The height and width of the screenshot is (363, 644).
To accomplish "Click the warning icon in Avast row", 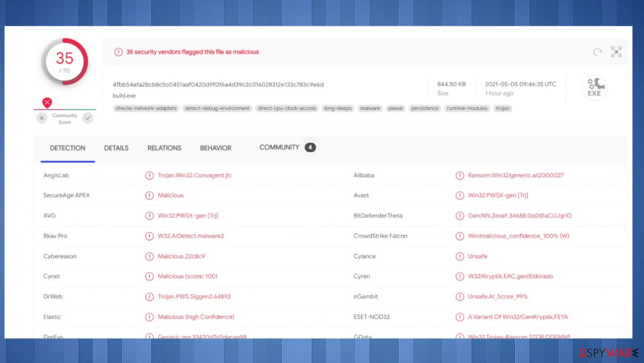I will click(x=460, y=196).
